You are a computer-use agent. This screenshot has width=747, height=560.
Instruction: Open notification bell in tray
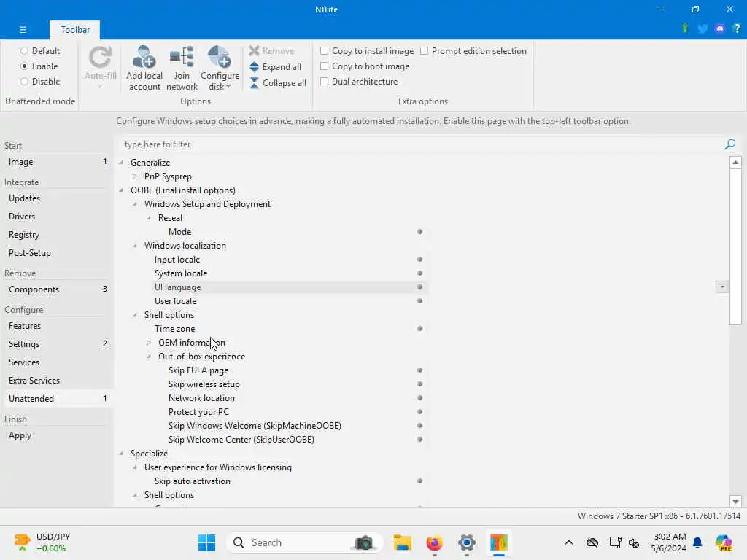pyautogui.click(x=697, y=542)
